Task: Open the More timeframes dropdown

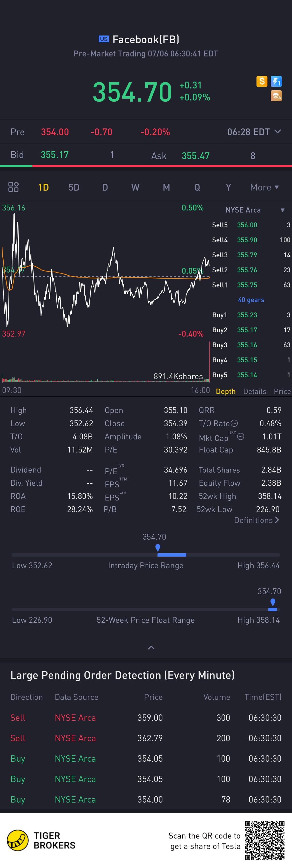Action: click(x=264, y=187)
